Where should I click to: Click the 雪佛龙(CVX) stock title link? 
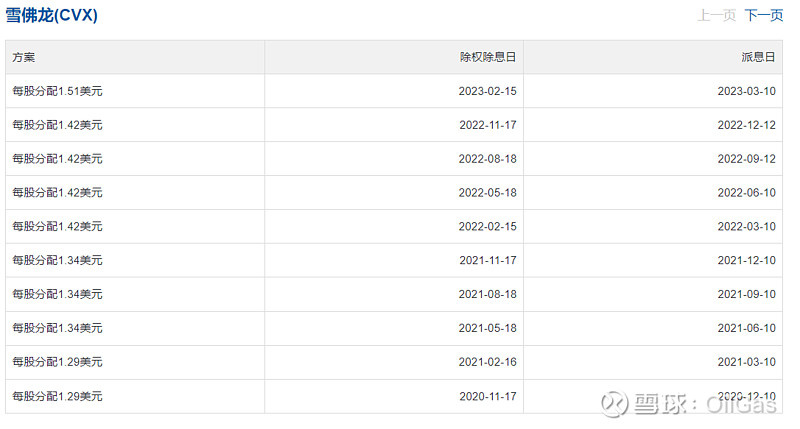(x=52, y=16)
